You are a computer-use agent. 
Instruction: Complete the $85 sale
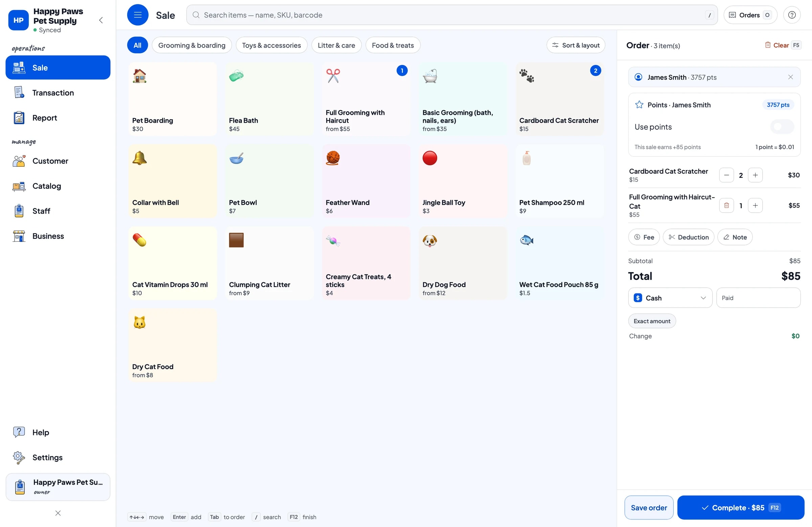pos(740,508)
